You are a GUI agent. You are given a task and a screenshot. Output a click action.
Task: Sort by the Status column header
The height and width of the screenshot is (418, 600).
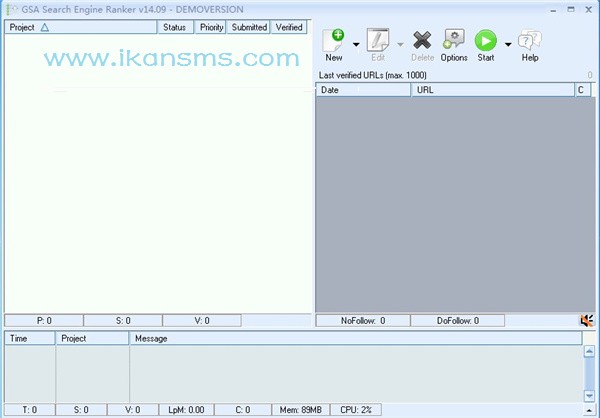point(174,27)
